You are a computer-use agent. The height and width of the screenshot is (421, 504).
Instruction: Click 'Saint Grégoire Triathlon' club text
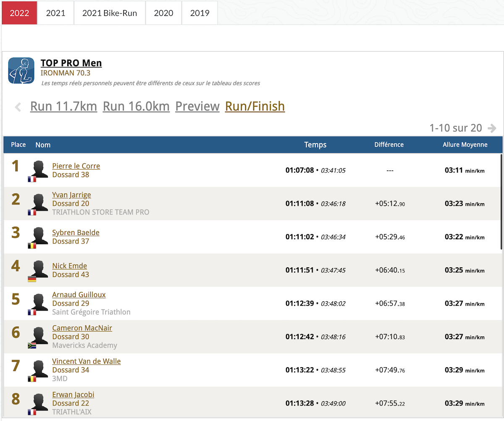pos(91,312)
